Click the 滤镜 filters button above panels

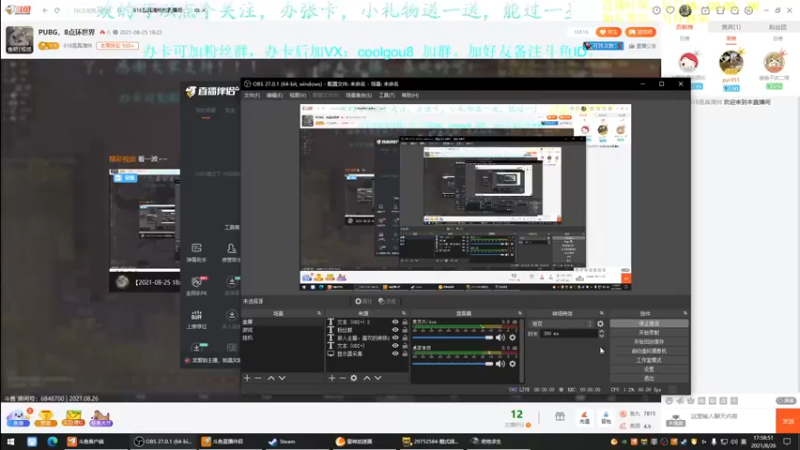pos(387,302)
